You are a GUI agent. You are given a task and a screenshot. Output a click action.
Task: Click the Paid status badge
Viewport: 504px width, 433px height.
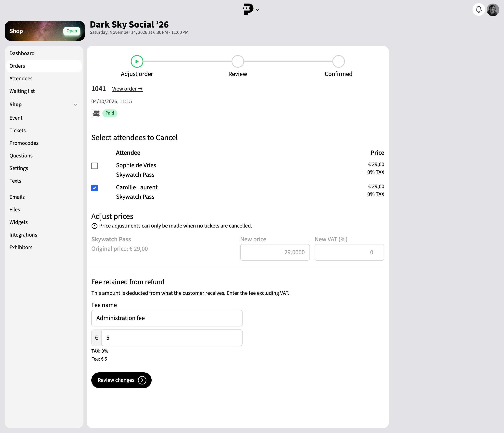[x=110, y=113]
